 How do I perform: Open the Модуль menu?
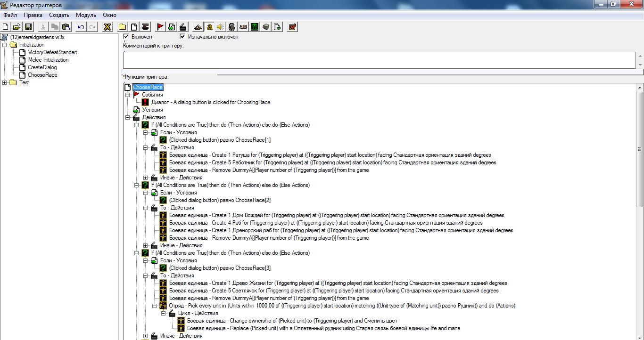(86, 15)
